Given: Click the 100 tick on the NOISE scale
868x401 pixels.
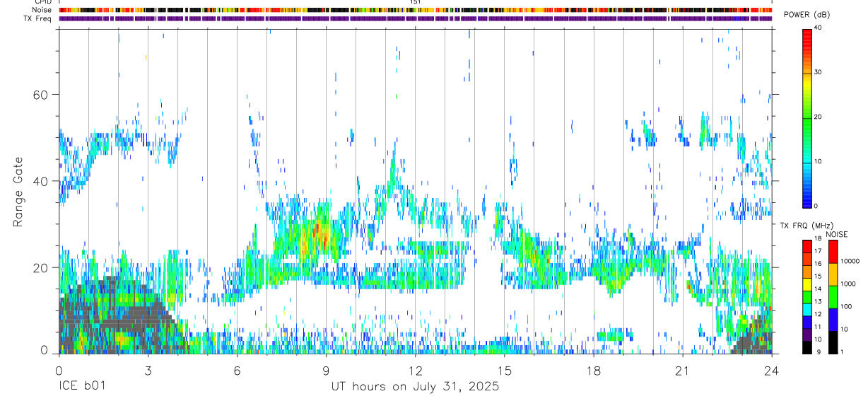Looking at the screenshot, I should (x=845, y=306).
